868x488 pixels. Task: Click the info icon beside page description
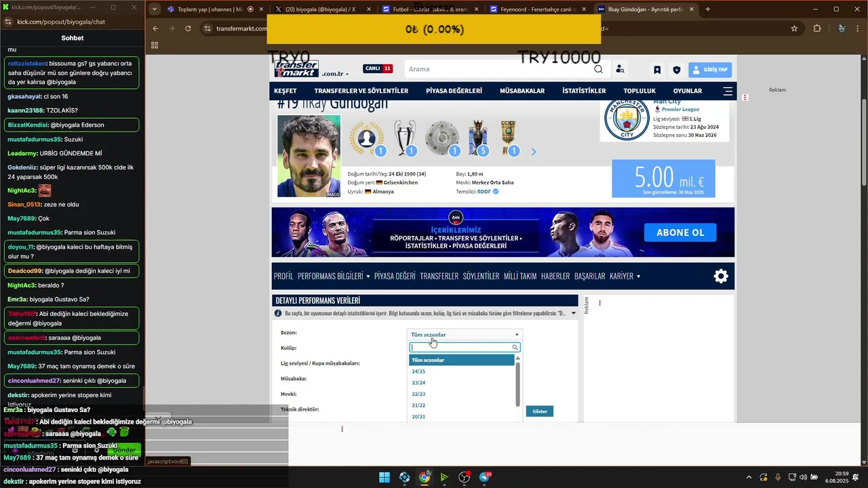(x=278, y=314)
